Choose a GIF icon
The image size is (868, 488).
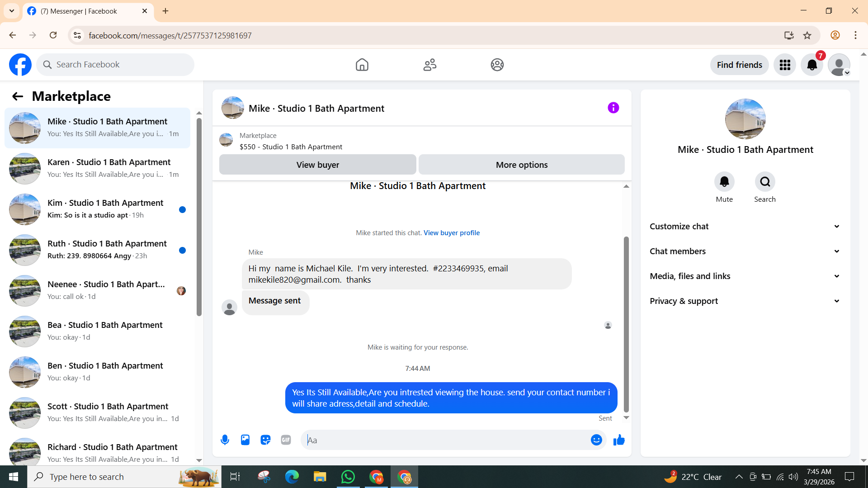[286, 440]
